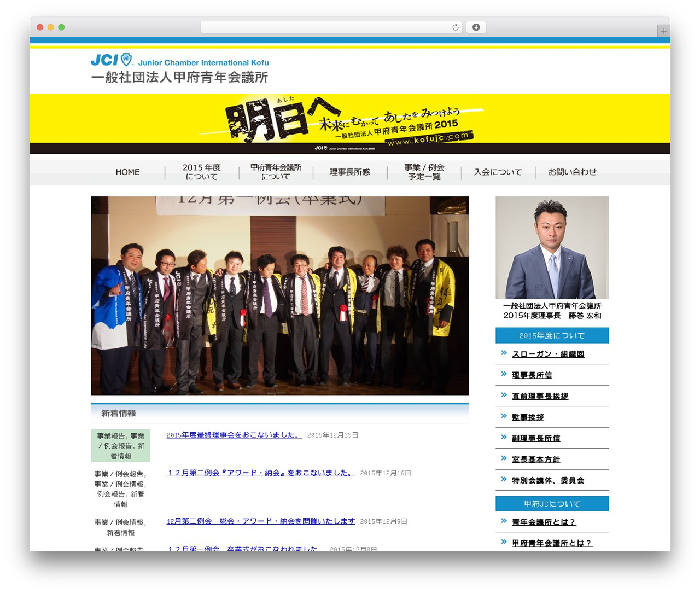Open the 2015年度について menu

tap(201, 172)
